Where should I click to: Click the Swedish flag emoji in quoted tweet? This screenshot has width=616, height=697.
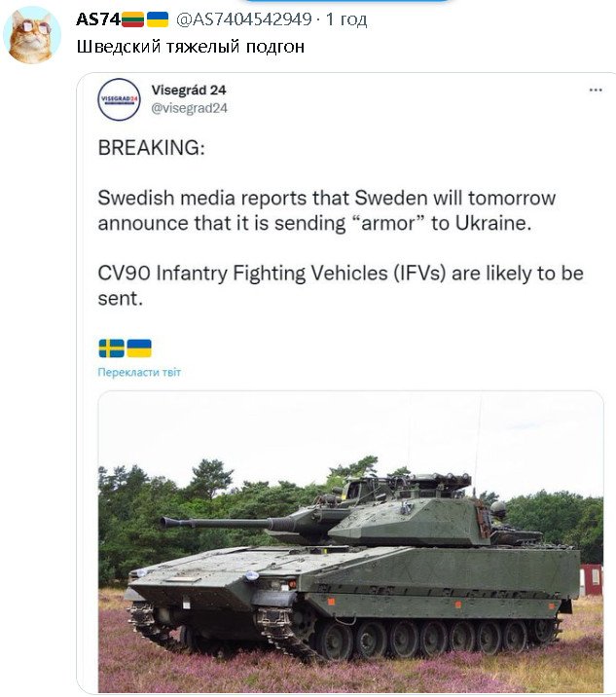tap(111, 348)
